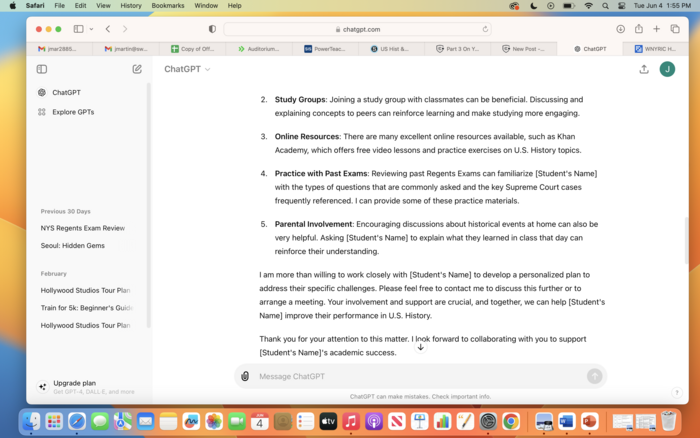This screenshot has width=700, height=438.
Task: Toggle Safari sidebar in toolbar
Action: click(78, 29)
